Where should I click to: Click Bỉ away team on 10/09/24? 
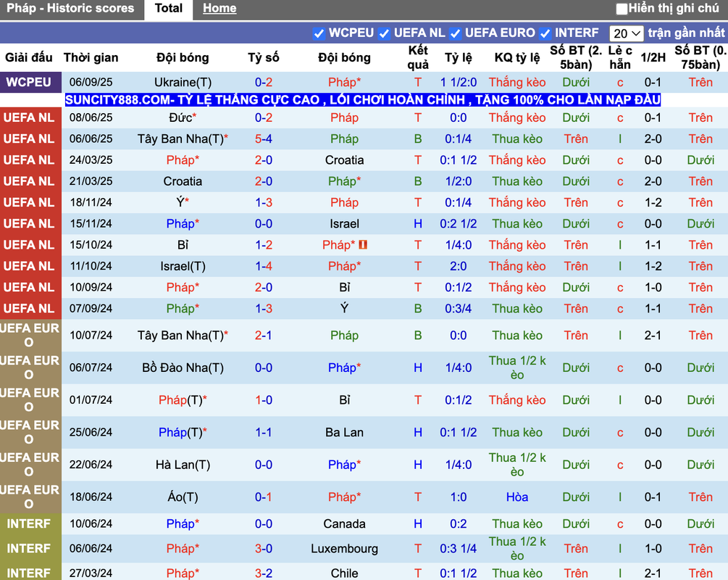[344, 287]
